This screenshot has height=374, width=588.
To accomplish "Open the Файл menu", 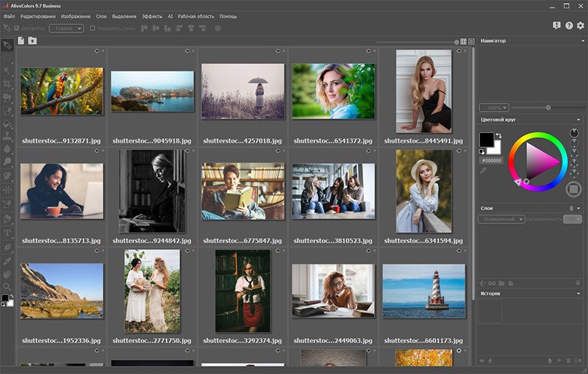I will coord(9,15).
